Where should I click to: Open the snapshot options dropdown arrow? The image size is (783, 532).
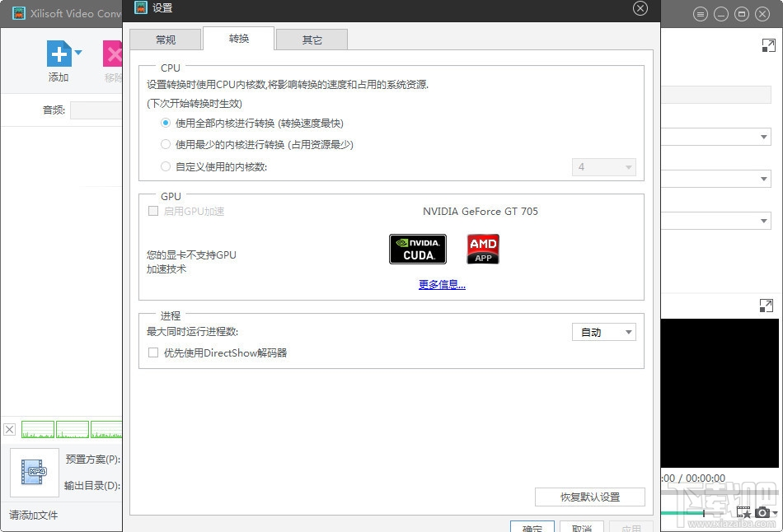coord(776,512)
